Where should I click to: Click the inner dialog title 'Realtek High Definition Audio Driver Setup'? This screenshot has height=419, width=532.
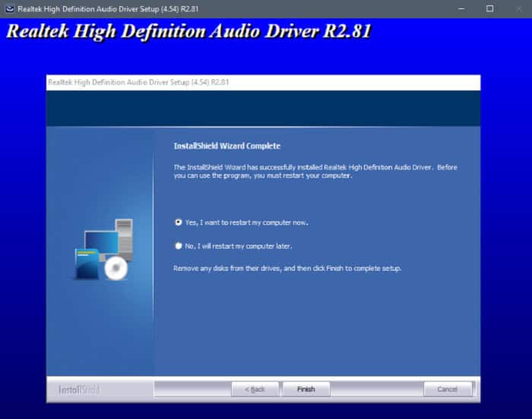pyautogui.click(x=139, y=82)
